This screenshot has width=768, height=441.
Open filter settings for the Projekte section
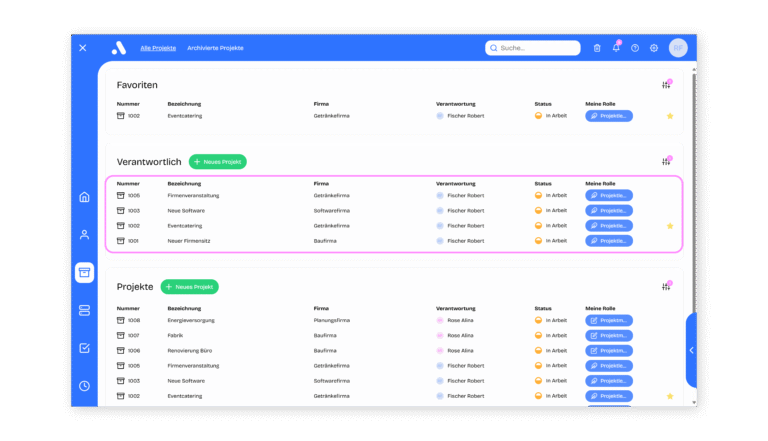[x=666, y=287]
